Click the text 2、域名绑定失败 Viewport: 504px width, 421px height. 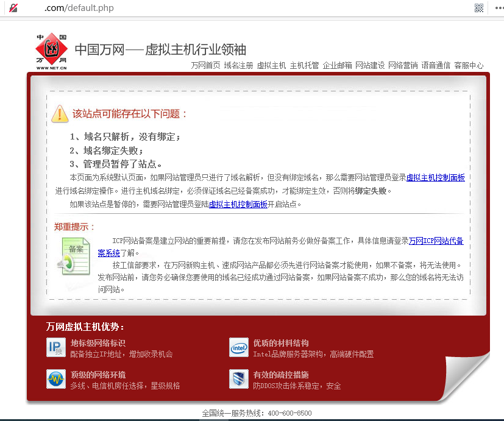[x=107, y=150]
